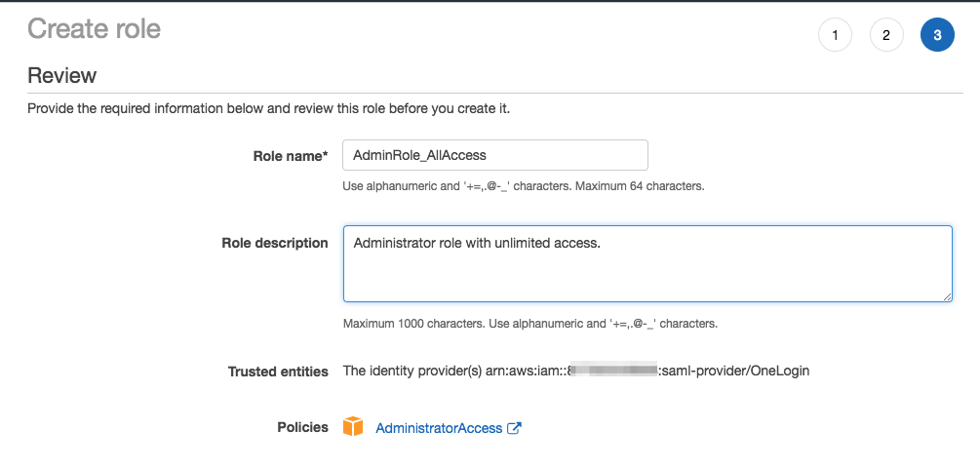
Task: Go back to wizard step 1
Action: pyautogui.click(x=835, y=35)
